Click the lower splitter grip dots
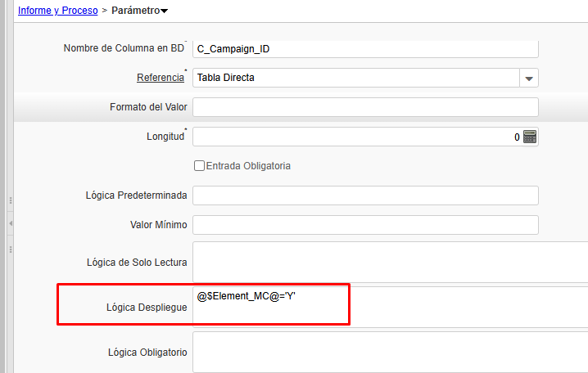The image size is (588, 373). 11,248
